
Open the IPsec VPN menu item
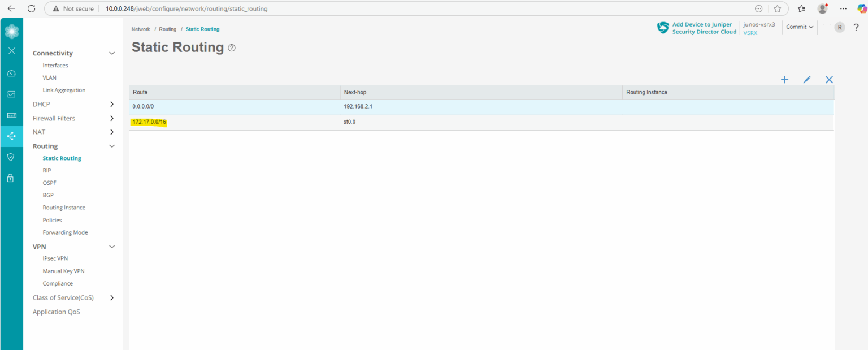pos(55,258)
